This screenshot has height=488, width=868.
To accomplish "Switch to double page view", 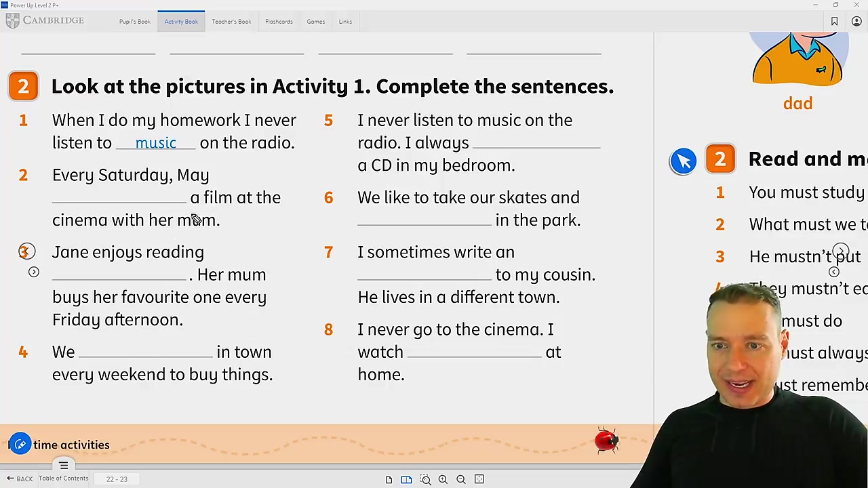I will 406,479.
